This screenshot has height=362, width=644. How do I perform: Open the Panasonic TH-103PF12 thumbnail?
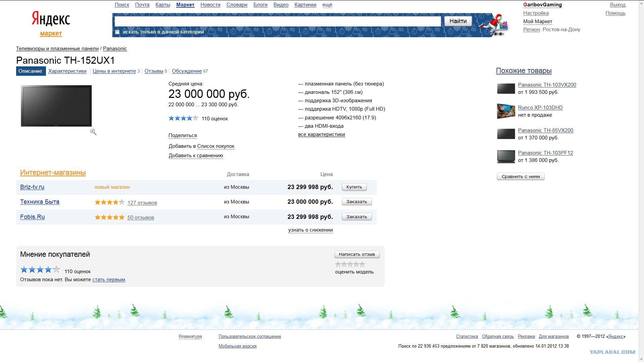tap(506, 157)
